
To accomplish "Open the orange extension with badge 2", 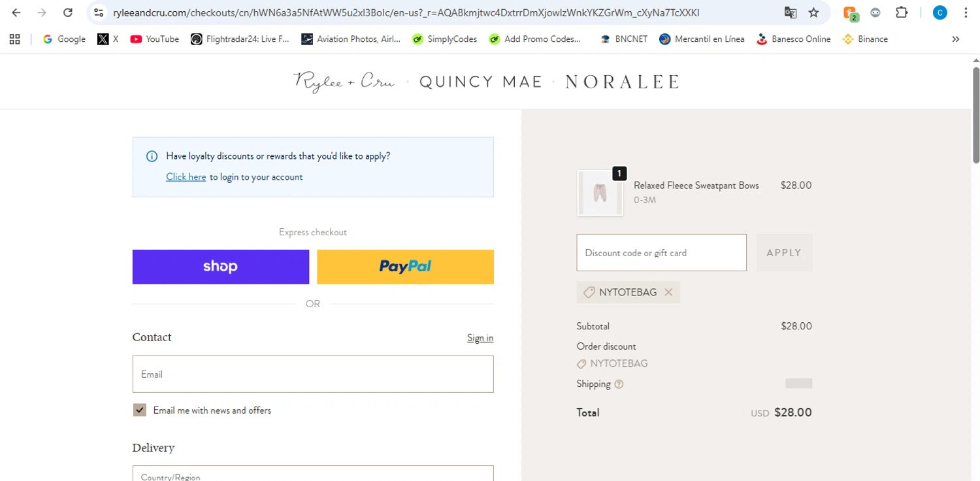I will [850, 12].
